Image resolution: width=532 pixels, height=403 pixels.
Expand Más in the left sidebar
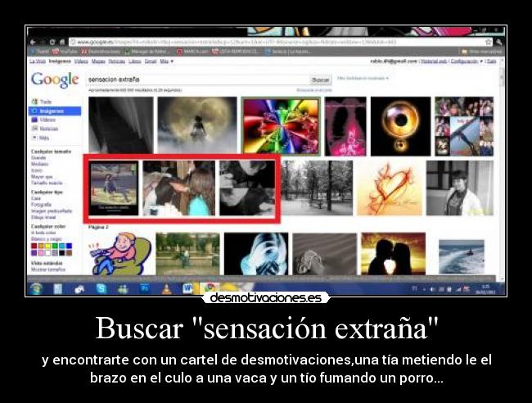pos(40,138)
